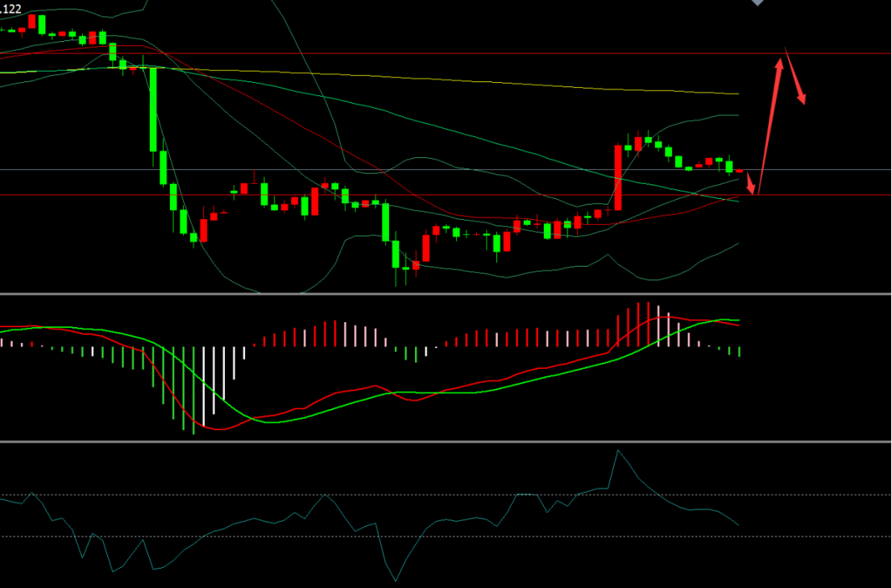Click the tallest green sell-off candlestick
This screenshot has height=588, width=892.
(x=153, y=110)
